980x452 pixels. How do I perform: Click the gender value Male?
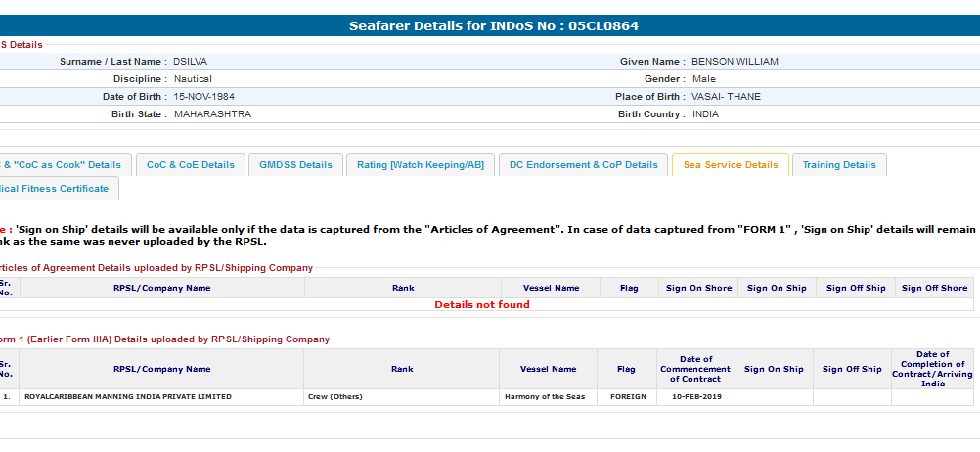click(x=704, y=79)
